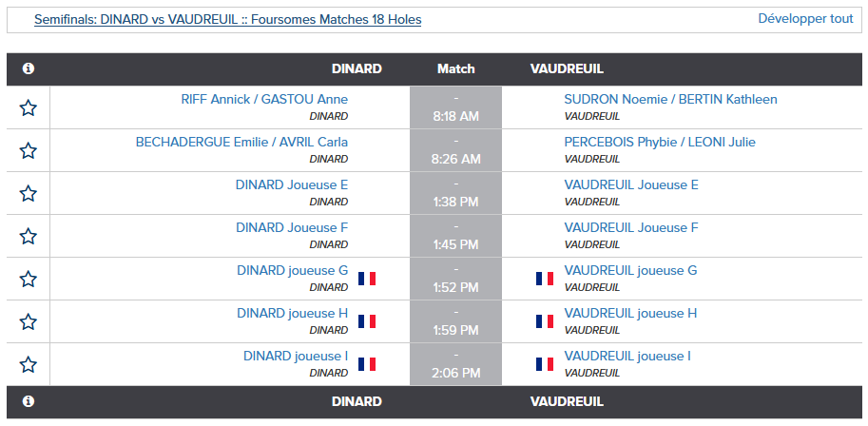
Task: Expand the 2:06 PM match details
Action: pos(455,364)
